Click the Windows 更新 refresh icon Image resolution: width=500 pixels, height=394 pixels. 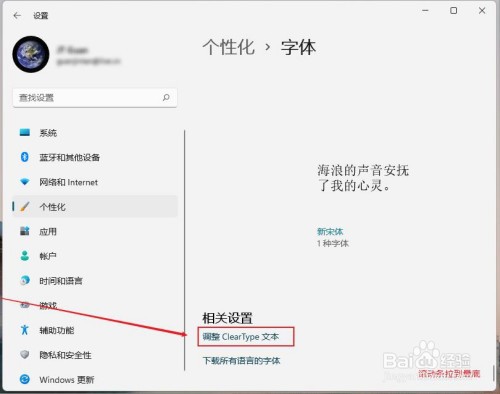25,379
